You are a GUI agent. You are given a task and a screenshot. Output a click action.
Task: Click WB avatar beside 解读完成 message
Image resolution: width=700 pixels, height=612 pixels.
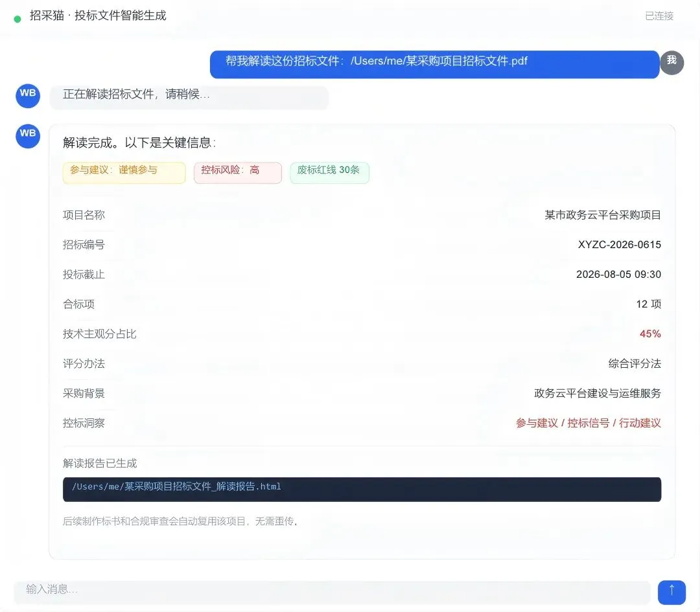pyautogui.click(x=28, y=135)
